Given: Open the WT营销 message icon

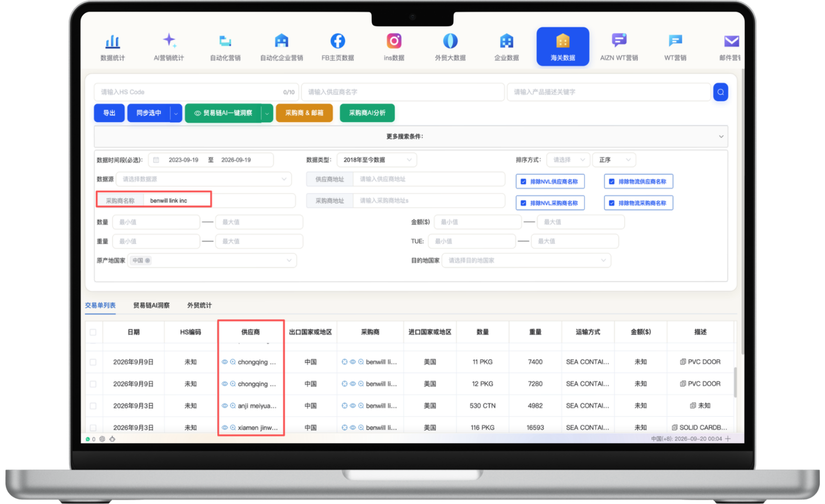Looking at the screenshot, I should 675,41.
